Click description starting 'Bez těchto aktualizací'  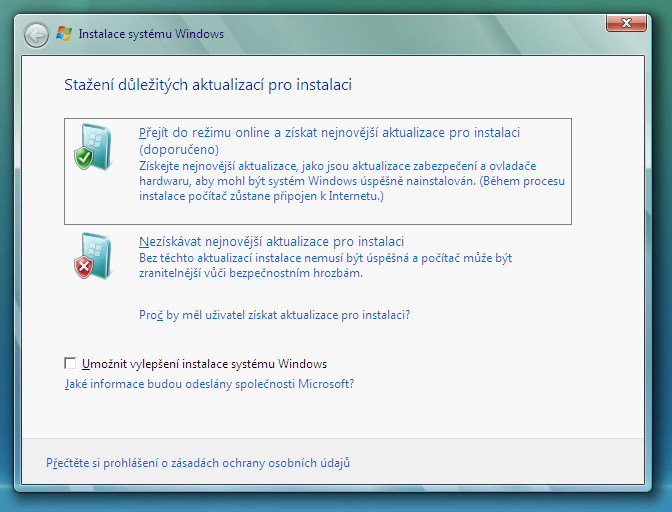[x=325, y=265]
